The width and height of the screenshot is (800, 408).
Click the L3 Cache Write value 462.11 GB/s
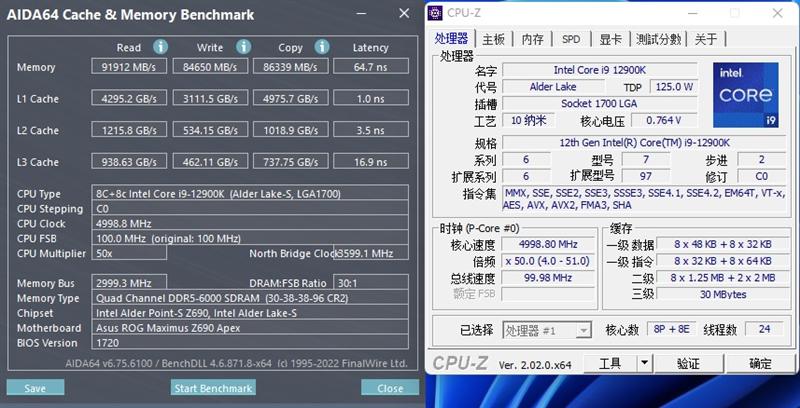(x=210, y=161)
